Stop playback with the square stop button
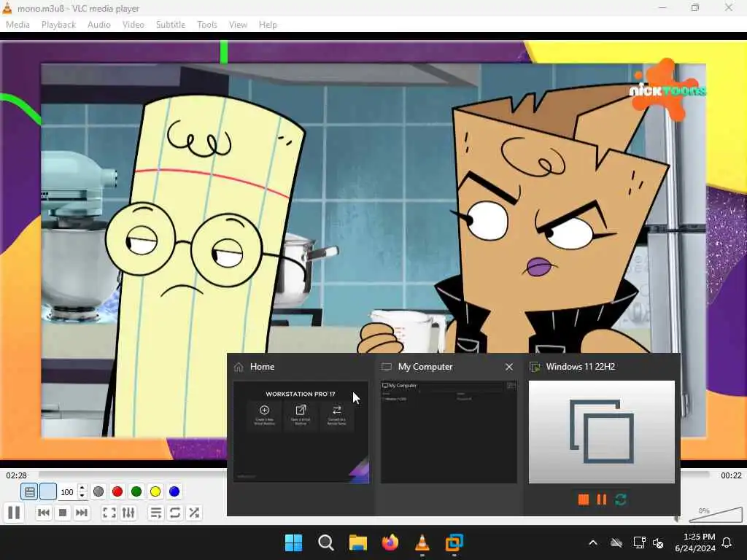 63,513
